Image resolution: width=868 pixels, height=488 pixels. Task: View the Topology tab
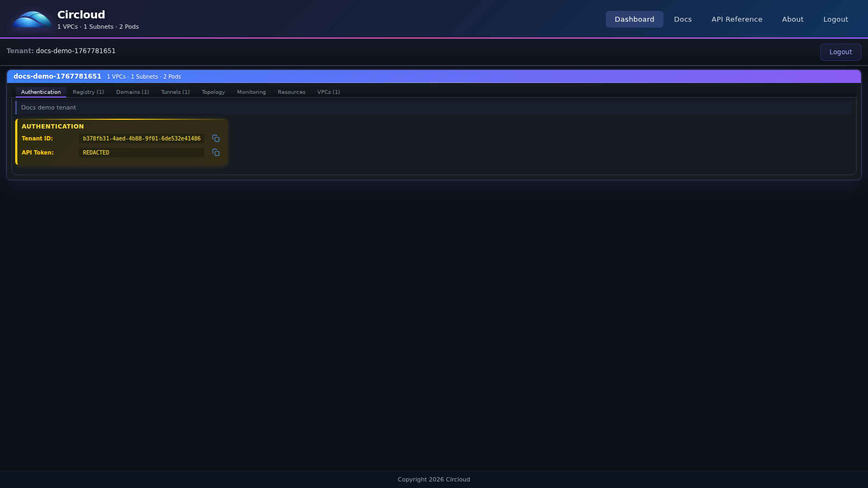pos(213,92)
